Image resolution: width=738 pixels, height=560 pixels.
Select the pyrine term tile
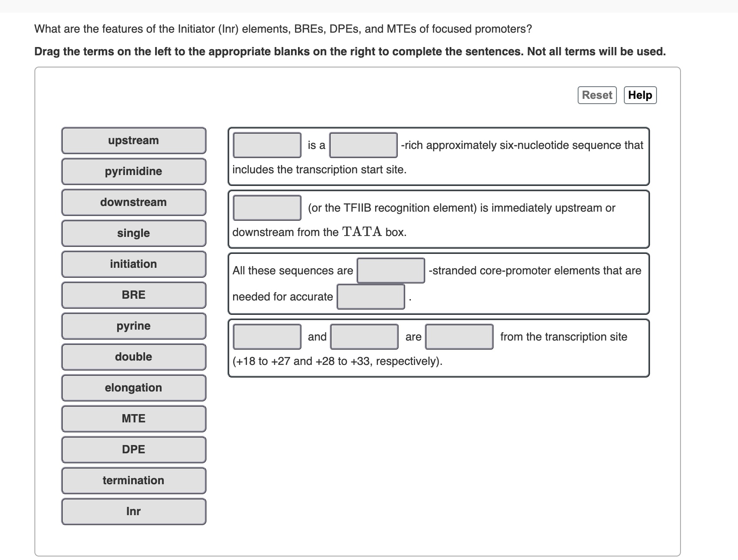pyautogui.click(x=133, y=326)
